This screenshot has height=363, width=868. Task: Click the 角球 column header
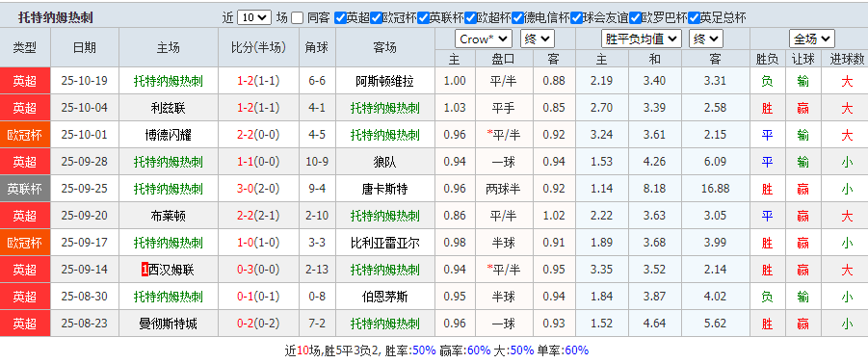point(317,47)
